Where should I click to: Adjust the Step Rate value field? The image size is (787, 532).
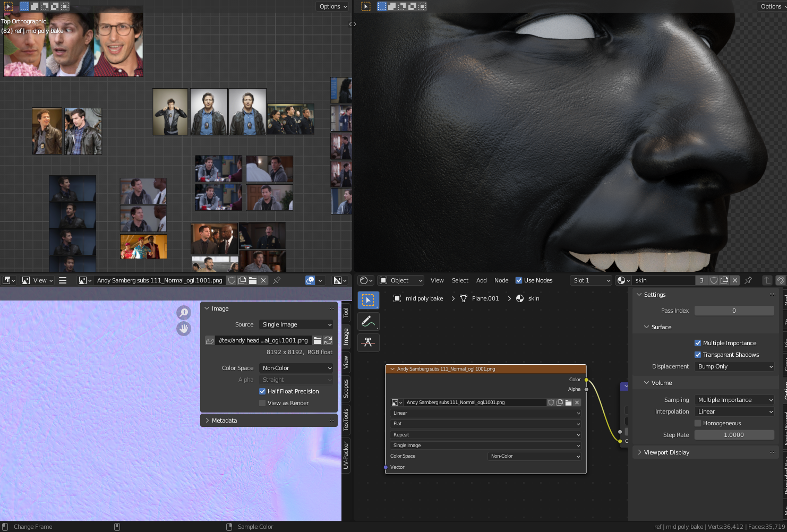[x=734, y=435]
